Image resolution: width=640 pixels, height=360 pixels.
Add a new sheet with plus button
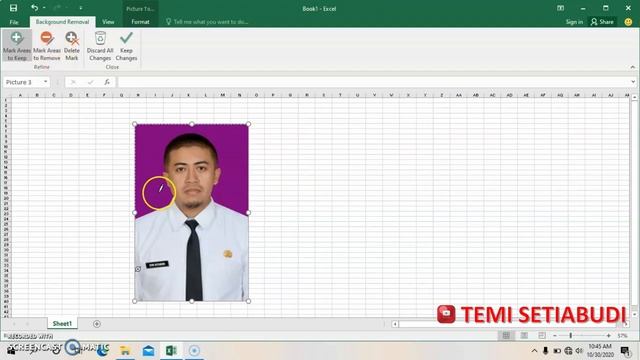(97, 324)
